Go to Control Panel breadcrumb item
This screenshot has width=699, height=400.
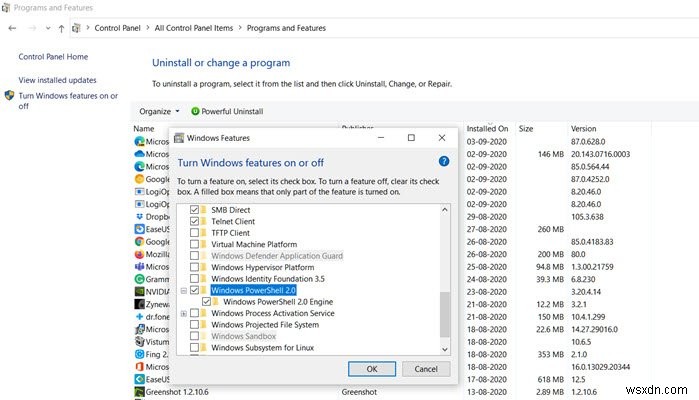pos(117,28)
